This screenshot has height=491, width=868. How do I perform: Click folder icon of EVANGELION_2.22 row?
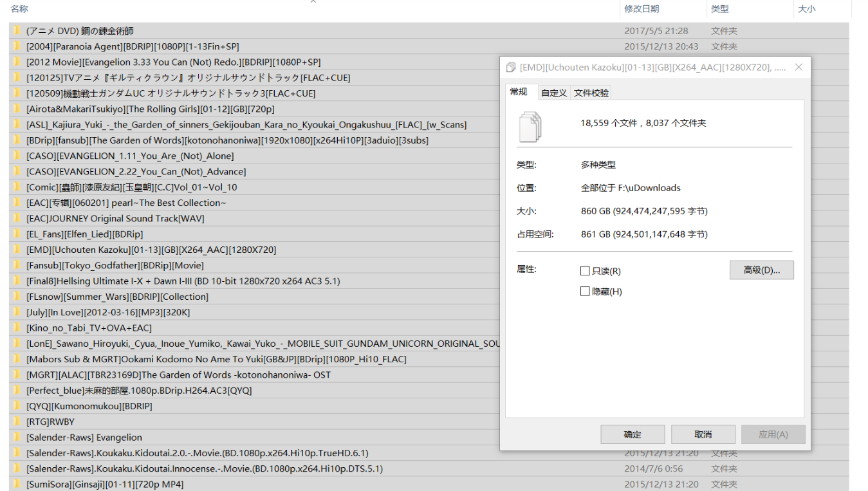17,172
